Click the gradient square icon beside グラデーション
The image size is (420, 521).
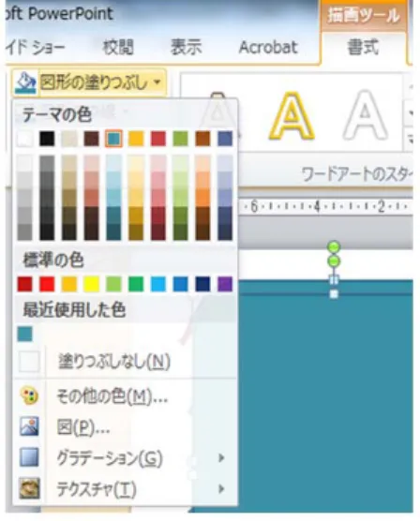(x=30, y=457)
